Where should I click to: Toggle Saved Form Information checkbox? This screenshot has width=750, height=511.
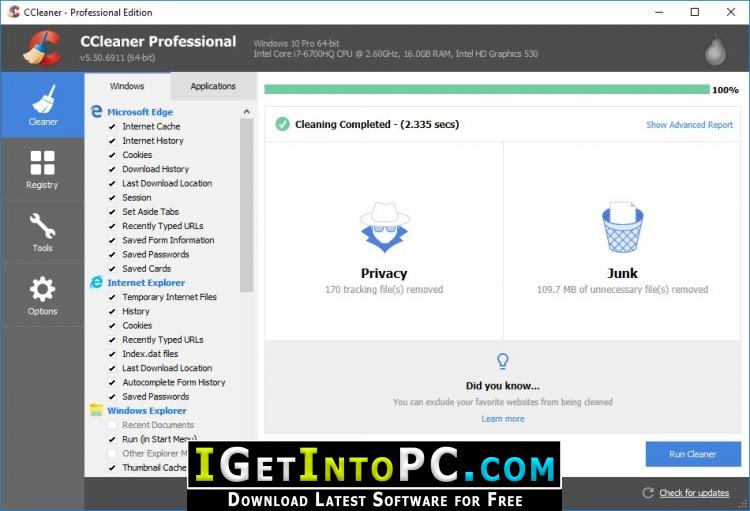(x=112, y=241)
